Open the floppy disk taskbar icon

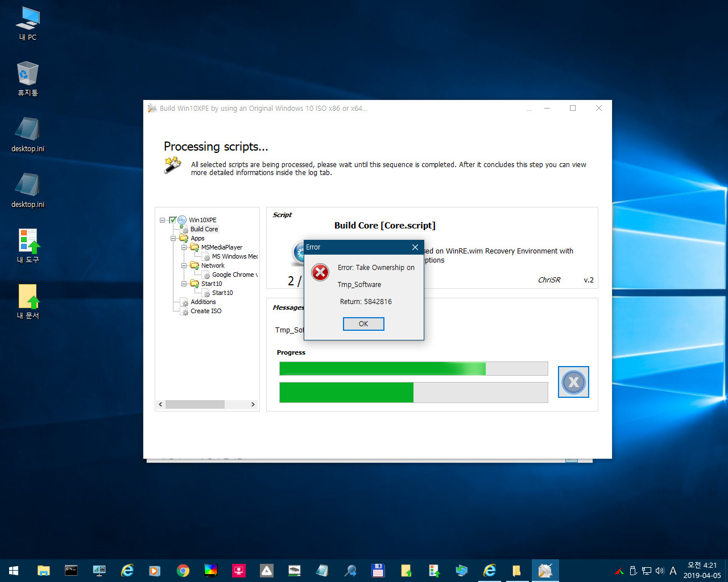click(x=378, y=571)
